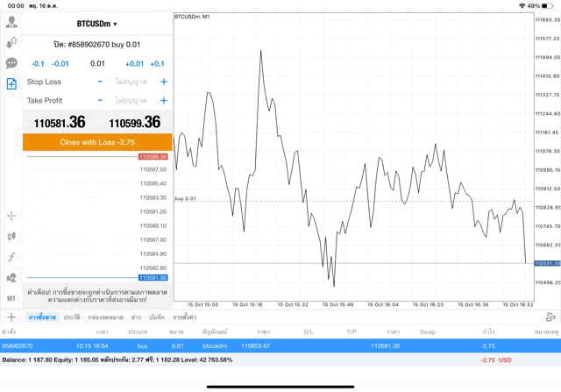The height and width of the screenshot is (392, 561).
Task: Select the 858902670 buy position row
Action: click(x=280, y=346)
